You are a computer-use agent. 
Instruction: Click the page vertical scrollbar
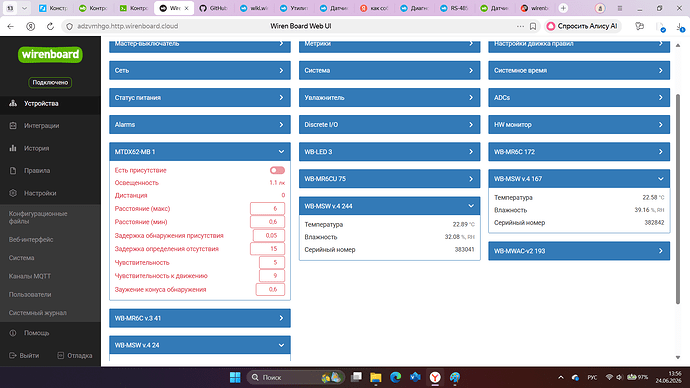click(x=678, y=199)
